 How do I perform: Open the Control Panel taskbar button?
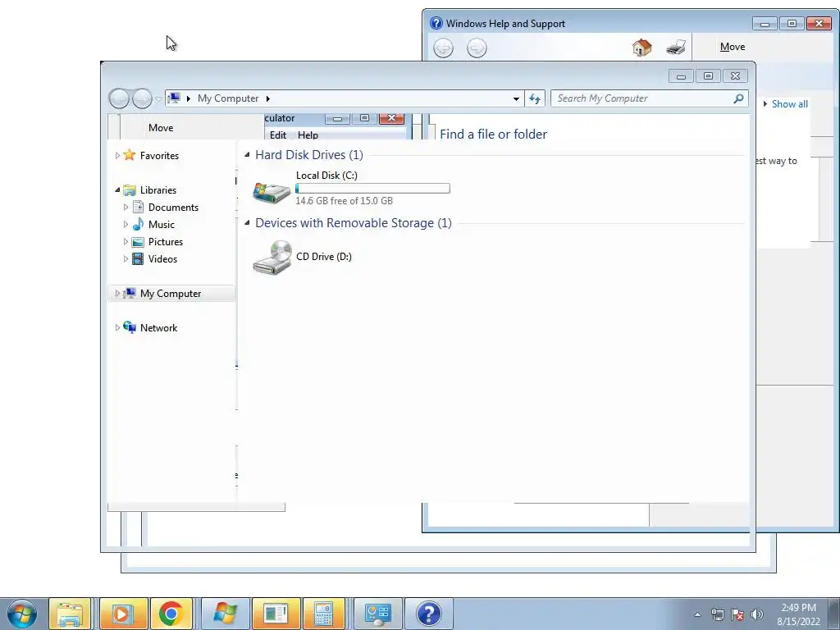(x=377, y=614)
